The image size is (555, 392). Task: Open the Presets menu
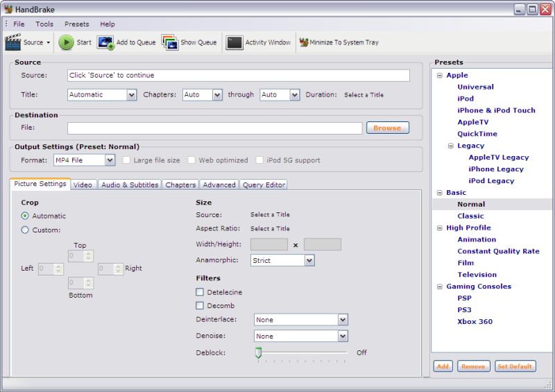coord(76,24)
